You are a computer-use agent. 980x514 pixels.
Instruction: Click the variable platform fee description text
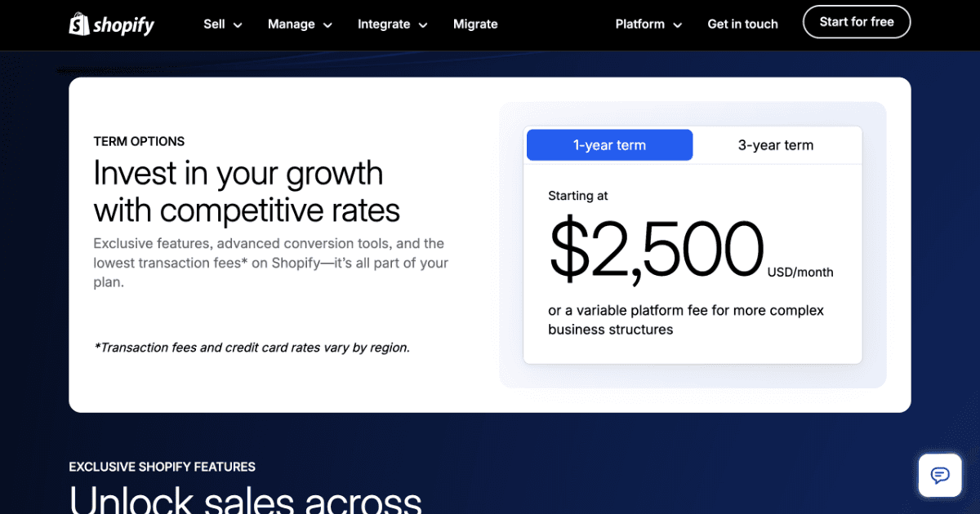click(x=686, y=320)
